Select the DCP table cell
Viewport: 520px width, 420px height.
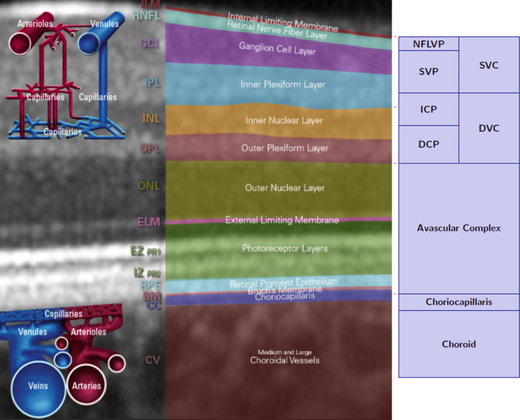[428, 144]
